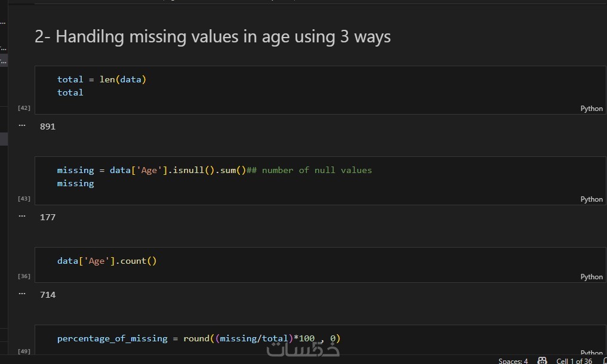The image size is (607, 364).
Task: Click into the total = len(data) code cell
Action: click(298, 86)
